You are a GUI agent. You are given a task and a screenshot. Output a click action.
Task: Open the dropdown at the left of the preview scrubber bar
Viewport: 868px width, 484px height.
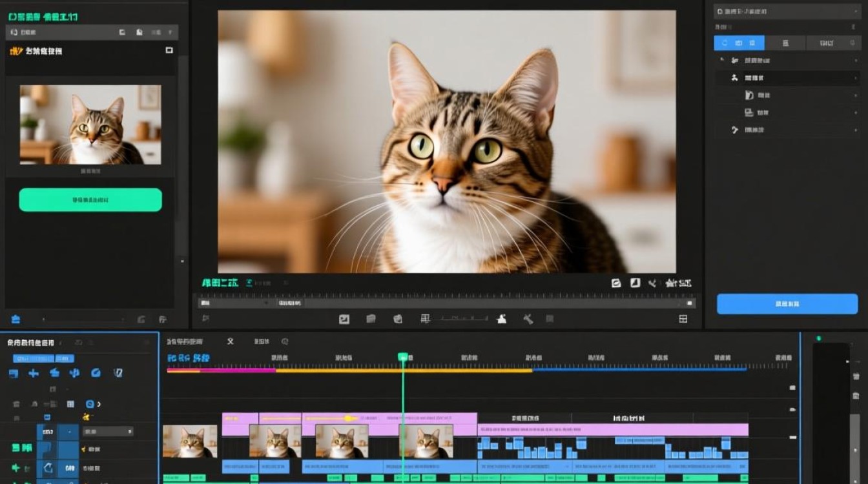pos(234,303)
